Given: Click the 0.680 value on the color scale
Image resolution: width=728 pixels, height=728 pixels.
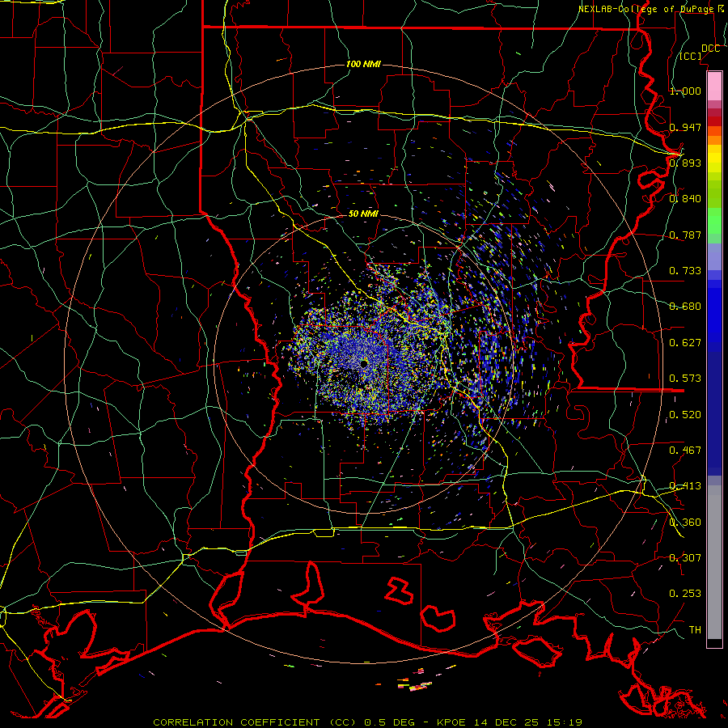Looking at the screenshot, I should (685, 307).
